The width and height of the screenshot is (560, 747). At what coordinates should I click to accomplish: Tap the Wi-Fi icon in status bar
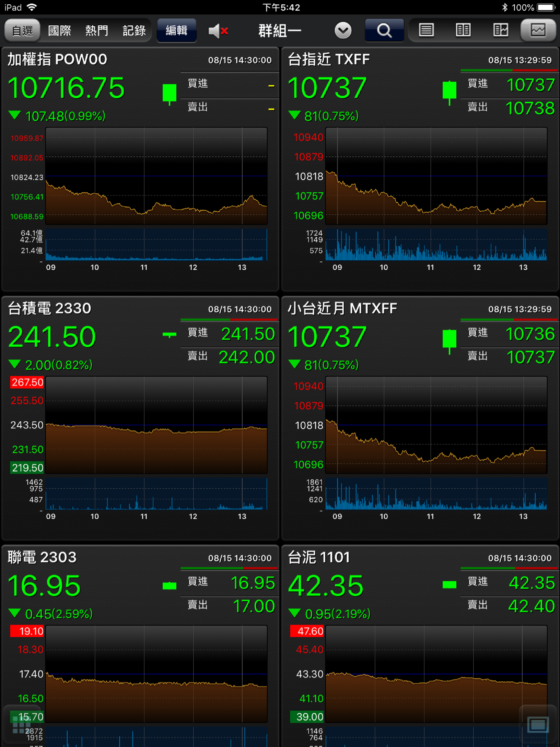[32, 7]
